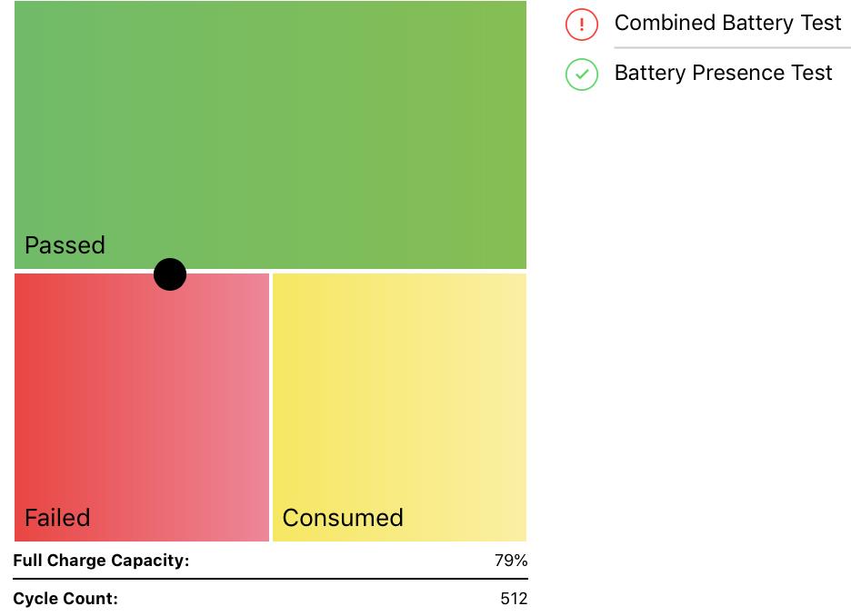Click the separator line above Cycle Count

click(x=270, y=579)
